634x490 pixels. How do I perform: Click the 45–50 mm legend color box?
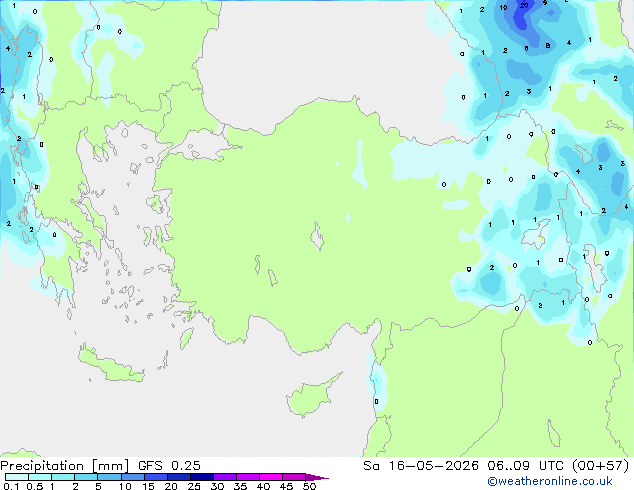coord(294,477)
